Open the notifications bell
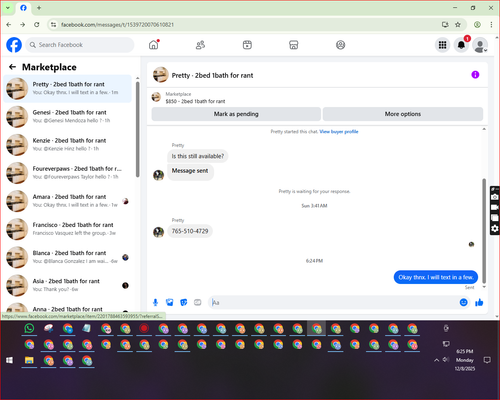This screenshot has height=400, width=500. tap(461, 45)
